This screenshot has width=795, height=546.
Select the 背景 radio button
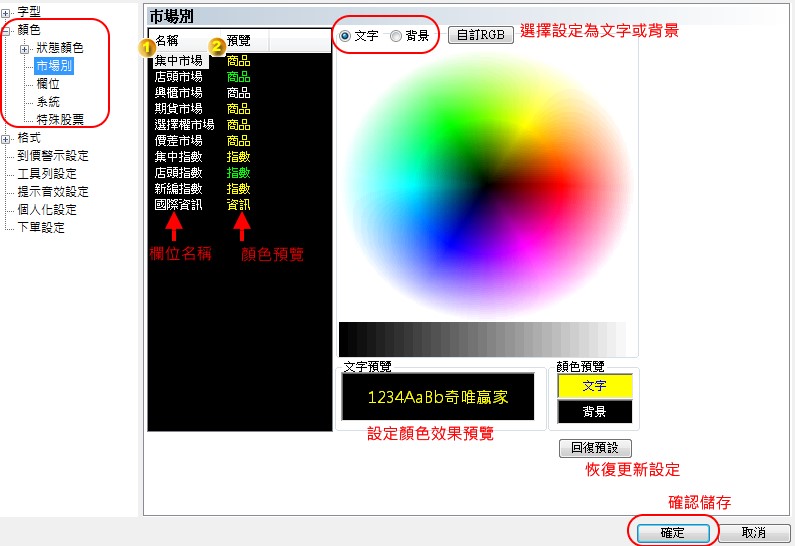coord(396,35)
